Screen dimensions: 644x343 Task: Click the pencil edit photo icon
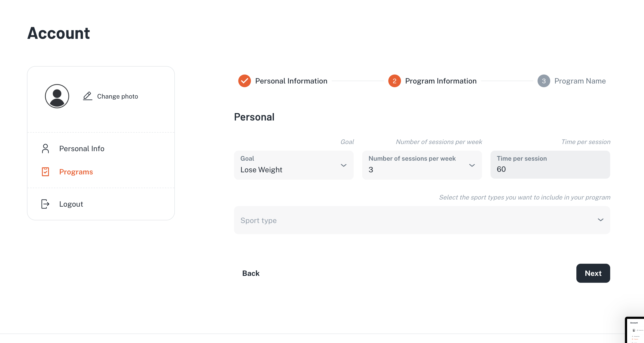tap(87, 96)
